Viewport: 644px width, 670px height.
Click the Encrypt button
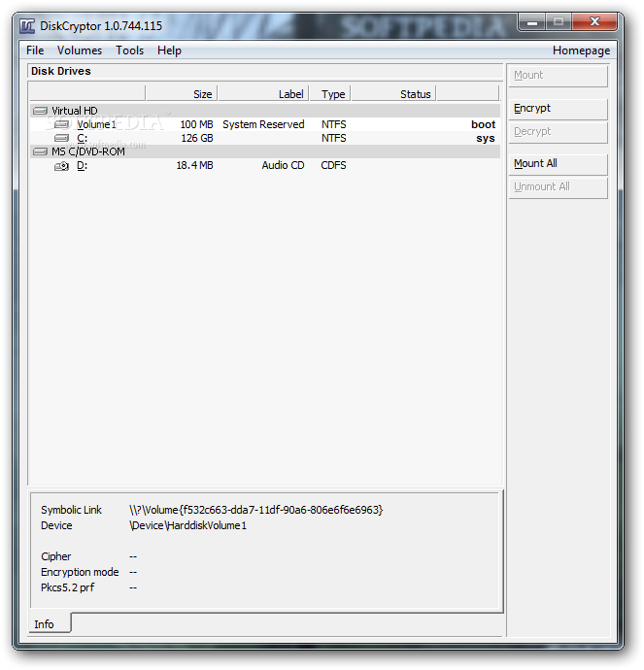559,109
